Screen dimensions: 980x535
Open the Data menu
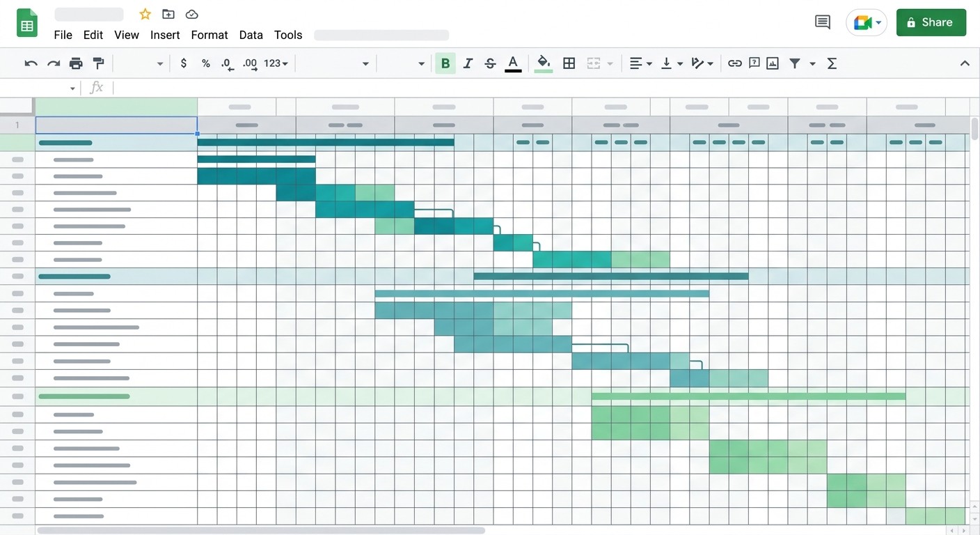pos(251,35)
